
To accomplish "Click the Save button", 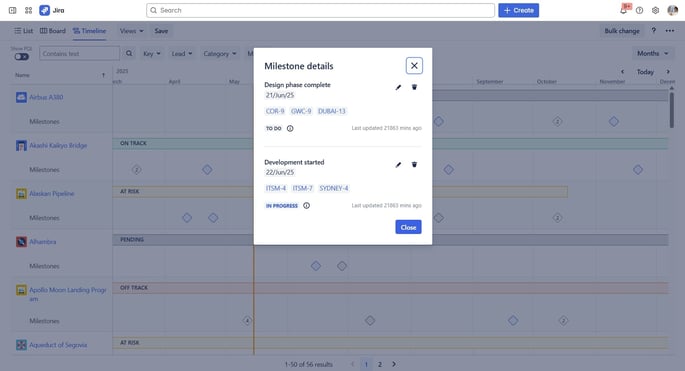I will tap(161, 31).
